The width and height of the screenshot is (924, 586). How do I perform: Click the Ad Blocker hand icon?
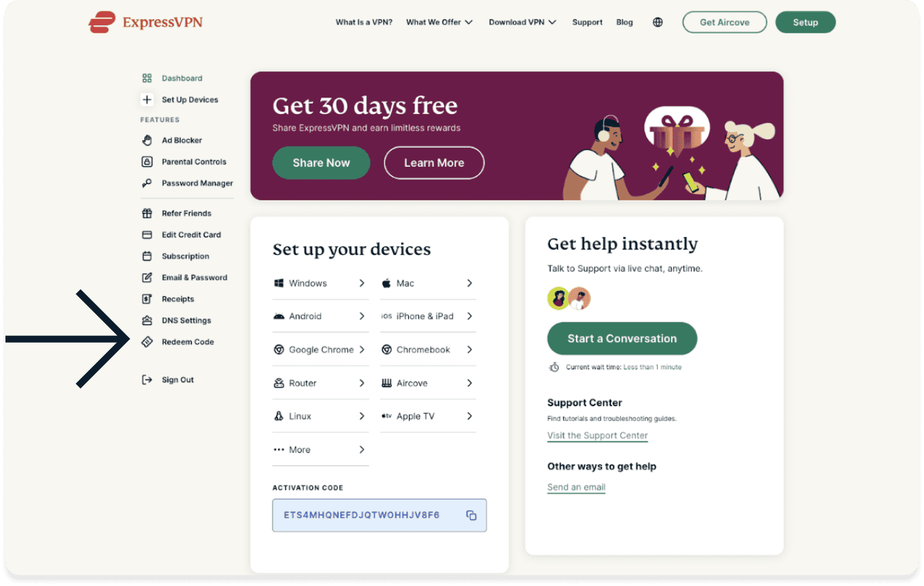click(x=147, y=140)
